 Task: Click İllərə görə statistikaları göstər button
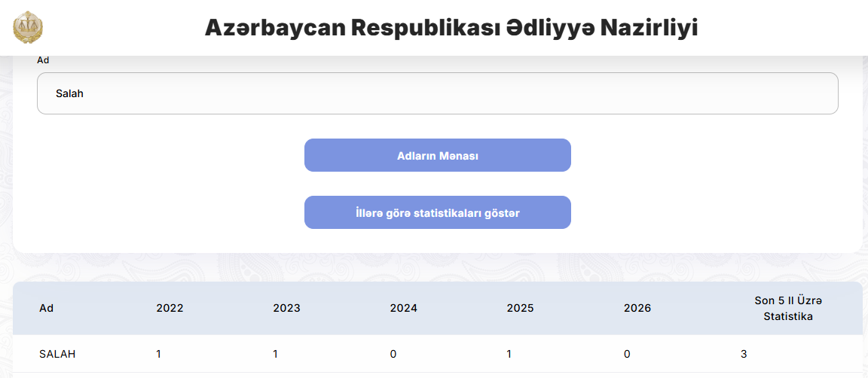437,212
